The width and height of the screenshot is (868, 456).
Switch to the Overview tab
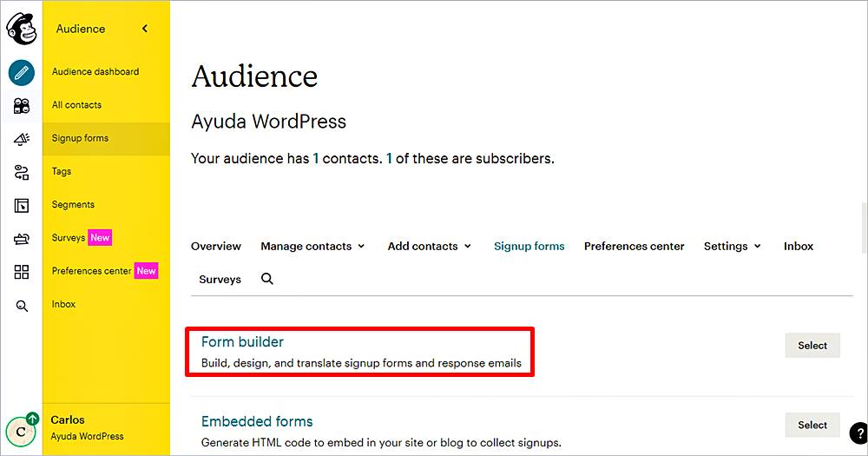216,247
